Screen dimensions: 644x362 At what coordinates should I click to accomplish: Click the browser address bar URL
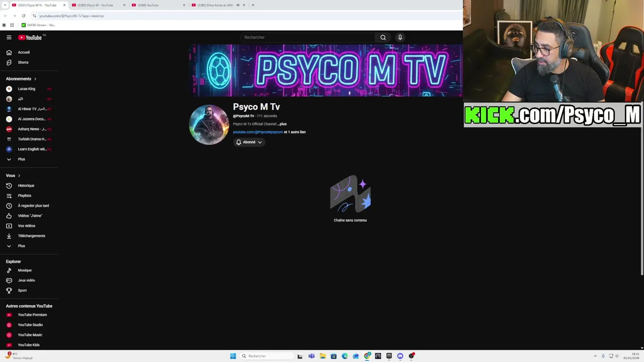coord(71,16)
